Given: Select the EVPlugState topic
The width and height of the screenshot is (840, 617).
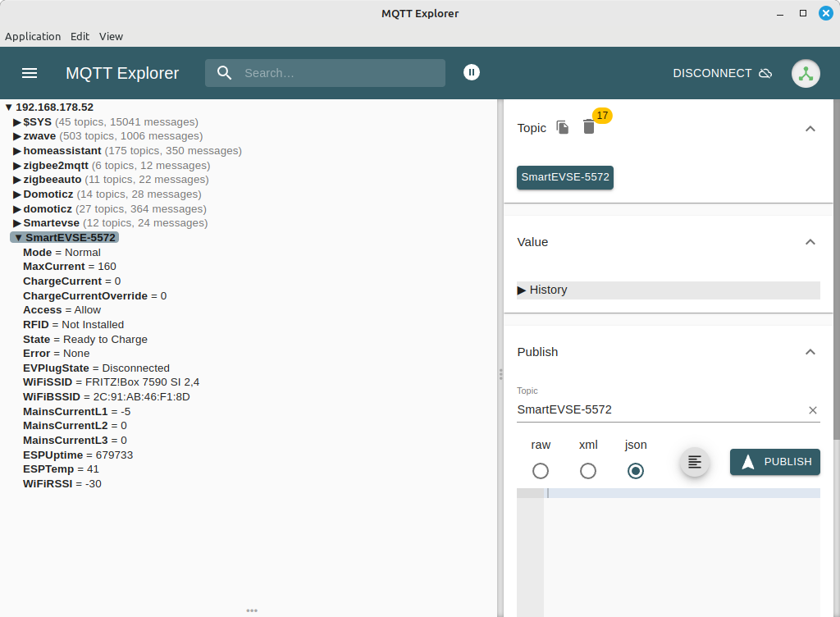Looking at the screenshot, I should tap(97, 368).
